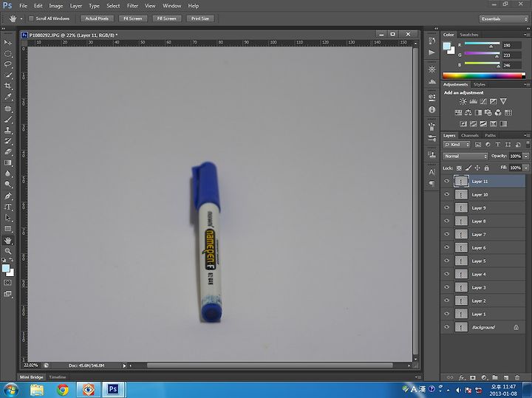Viewport: 532px width, 398px height.
Task: Select the Dodge tool
Action: tap(8, 185)
